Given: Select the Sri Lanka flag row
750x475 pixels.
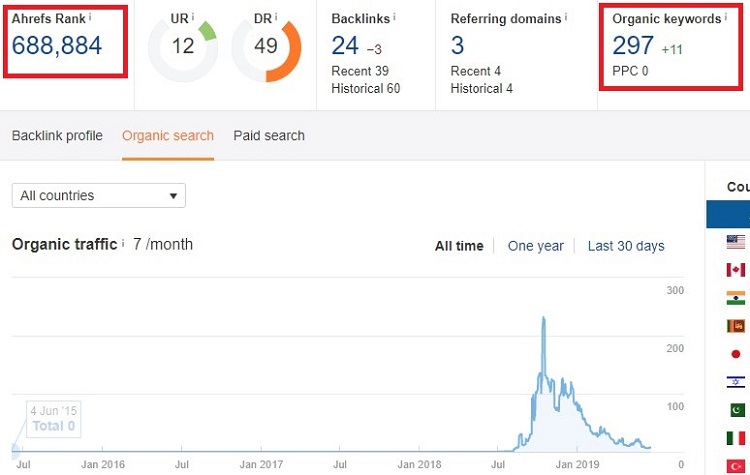Looking at the screenshot, I should 736,326.
